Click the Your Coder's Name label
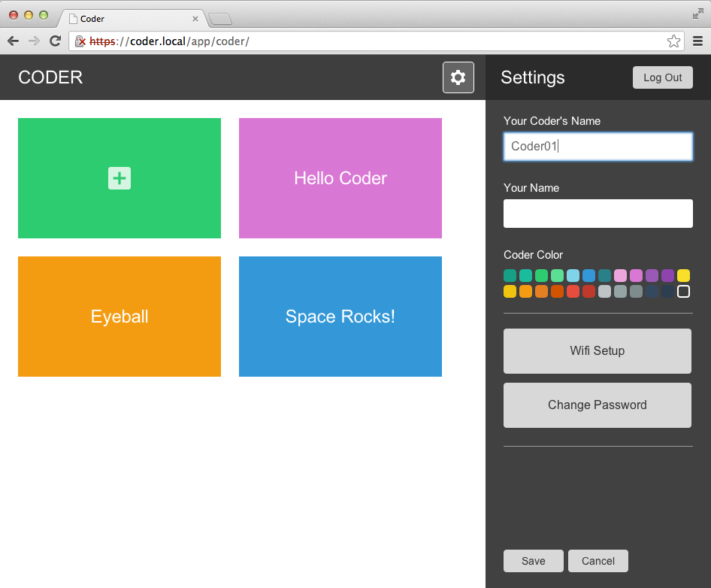 552,121
